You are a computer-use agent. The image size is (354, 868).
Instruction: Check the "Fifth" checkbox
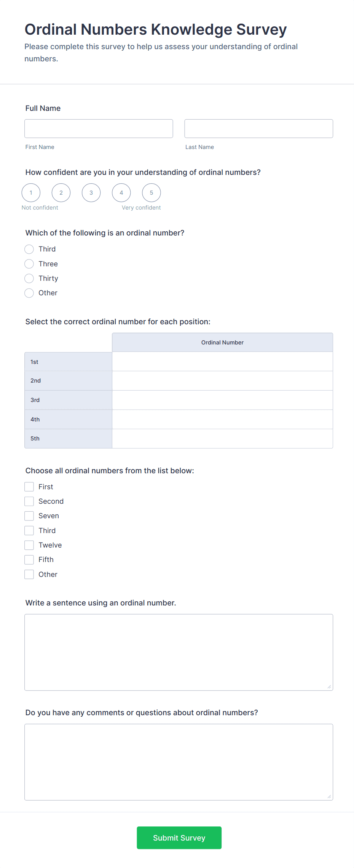tap(29, 559)
